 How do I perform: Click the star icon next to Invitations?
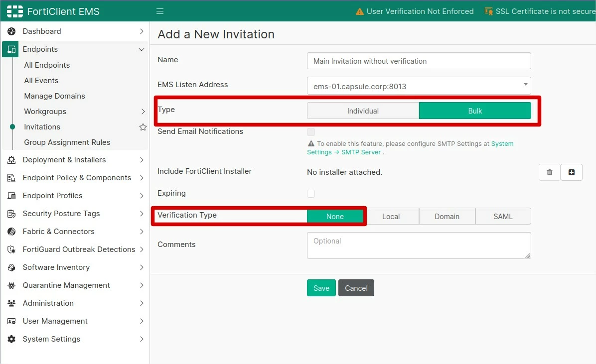pyautogui.click(x=143, y=127)
